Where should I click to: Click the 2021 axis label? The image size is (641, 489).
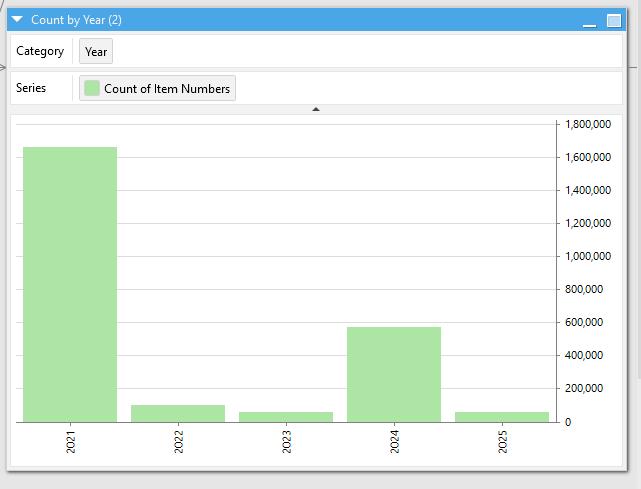[x=70, y=443]
